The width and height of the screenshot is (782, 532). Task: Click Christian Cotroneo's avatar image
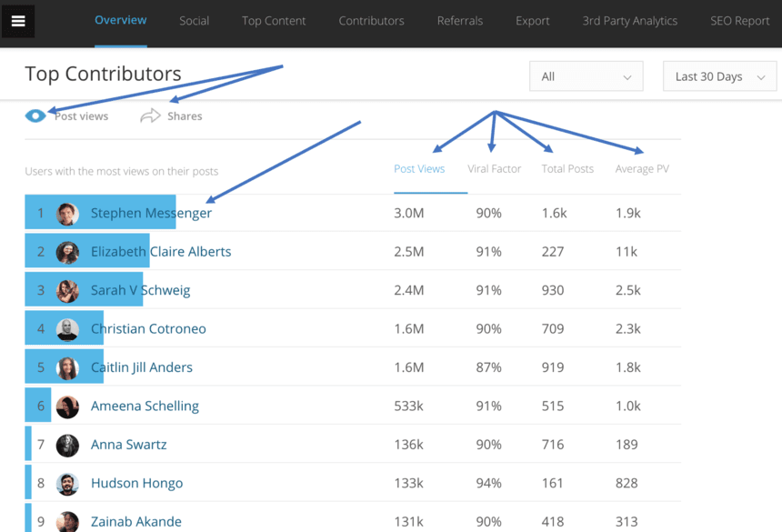(67, 329)
